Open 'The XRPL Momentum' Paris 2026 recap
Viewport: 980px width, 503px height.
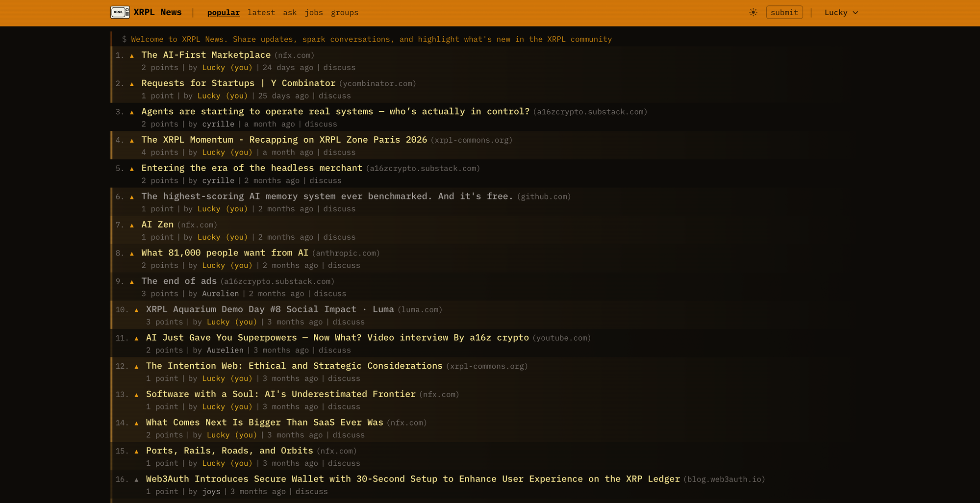[284, 140]
